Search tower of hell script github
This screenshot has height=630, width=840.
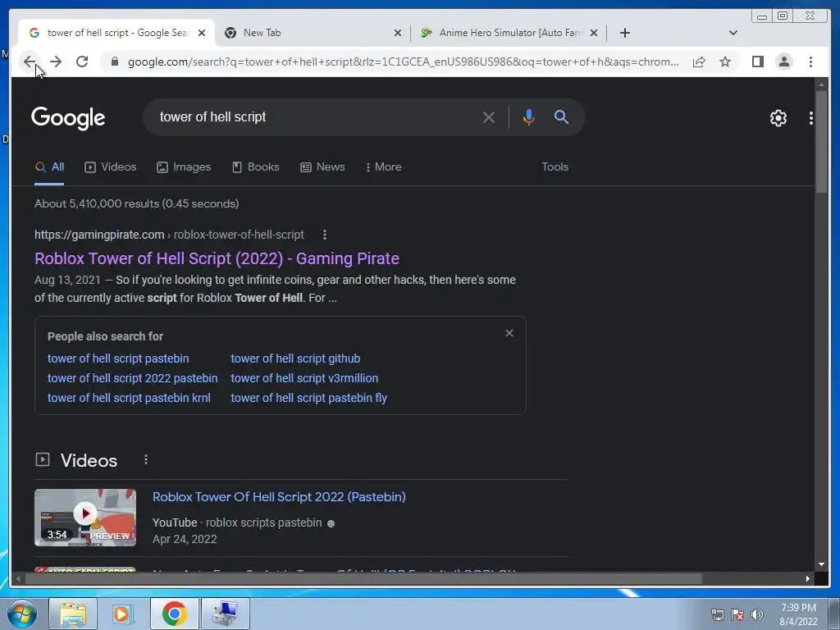point(295,358)
